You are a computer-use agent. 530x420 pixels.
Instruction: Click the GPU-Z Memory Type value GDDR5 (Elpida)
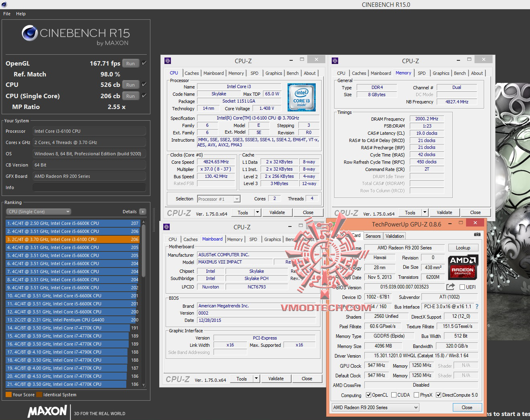pyautogui.click(x=389, y=336)
